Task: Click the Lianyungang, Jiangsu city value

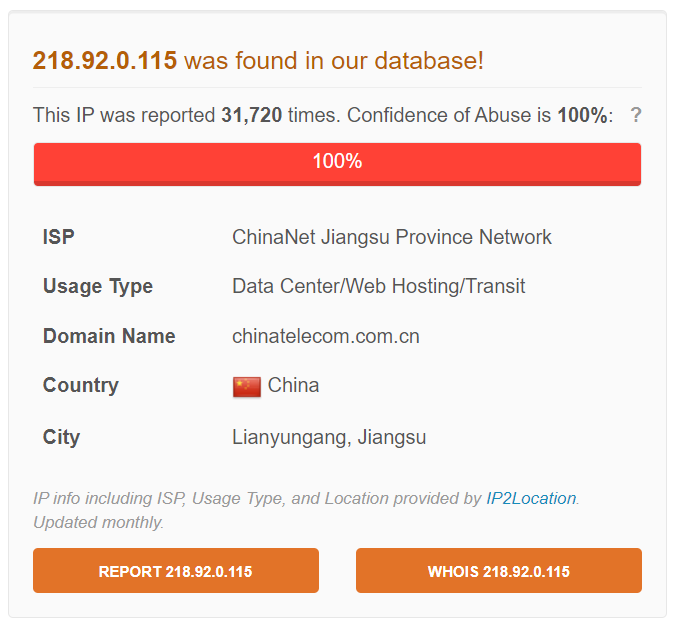Action: click(329, 437)
